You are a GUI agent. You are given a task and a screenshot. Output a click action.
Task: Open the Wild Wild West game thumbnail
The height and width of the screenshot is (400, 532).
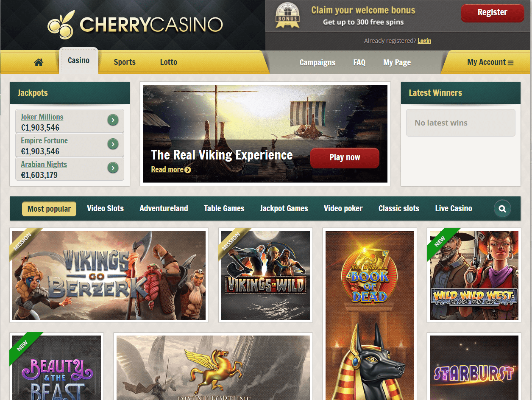[474, 275]
